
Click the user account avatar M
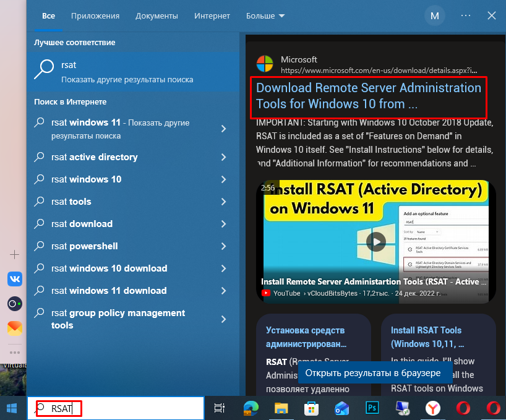[434, 15]
